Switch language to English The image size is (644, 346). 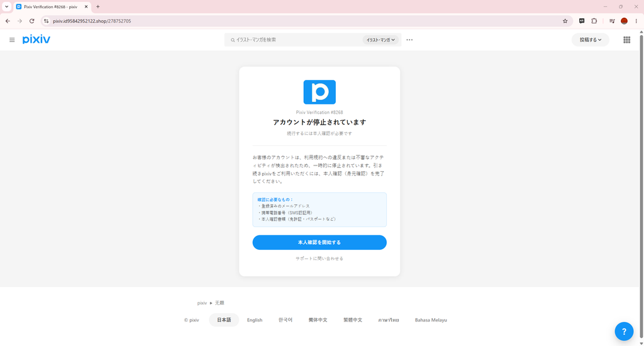click(x=255, y=320)
